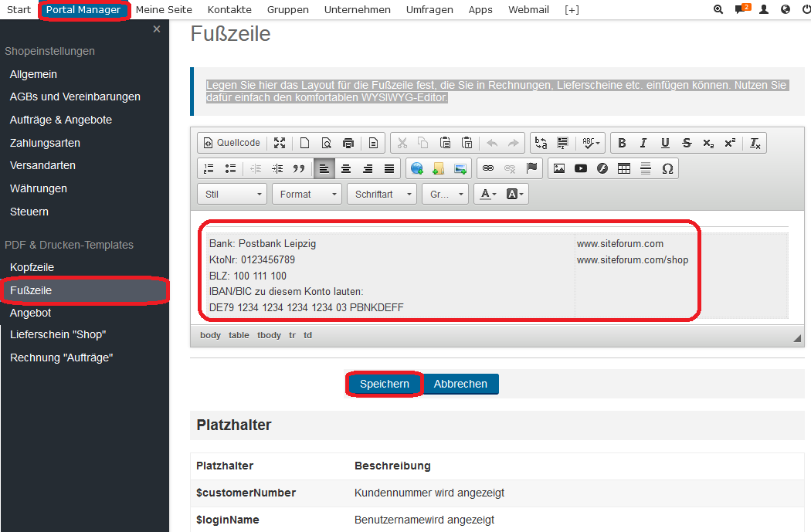Click the print icon
This screenshot has width=811, height=532.
348,143
